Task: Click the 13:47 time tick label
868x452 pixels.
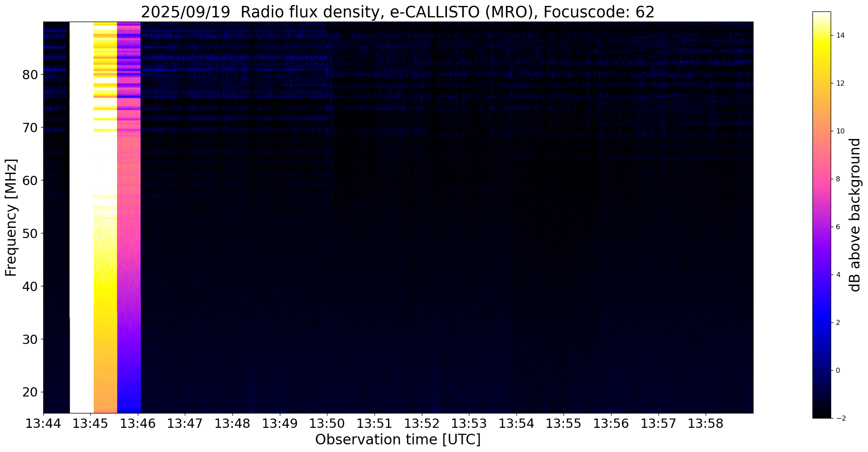Action: 185,424
